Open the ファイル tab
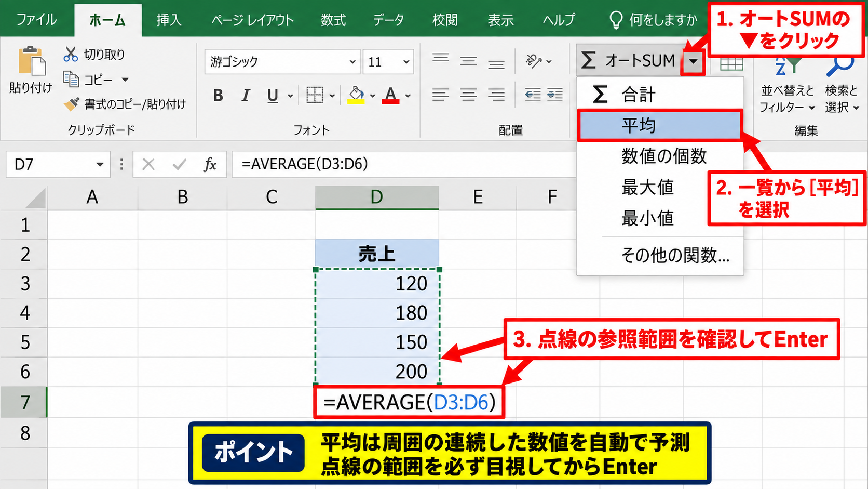The width and height of the screenshot is (868, 489). tap(36, 20)
